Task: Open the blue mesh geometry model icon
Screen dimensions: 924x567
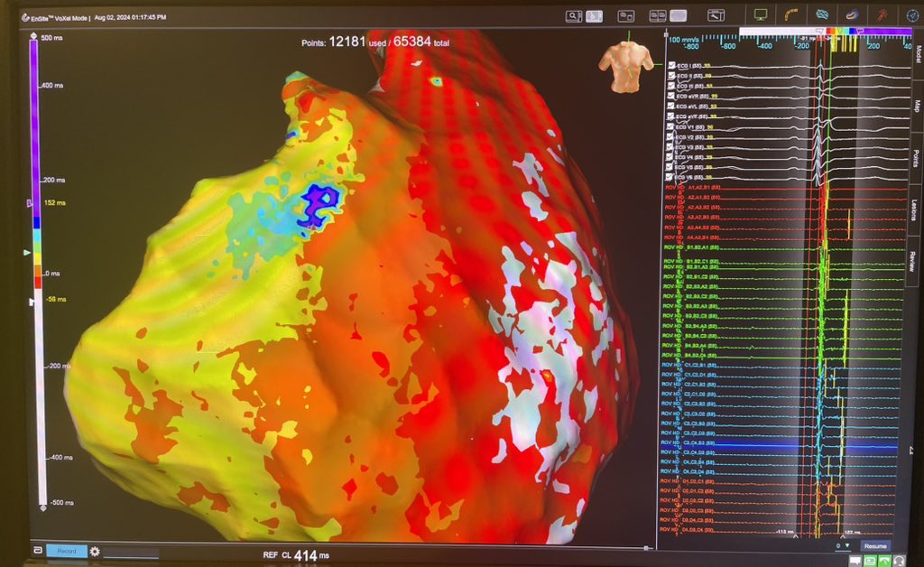Action: (x=822, y=14)
